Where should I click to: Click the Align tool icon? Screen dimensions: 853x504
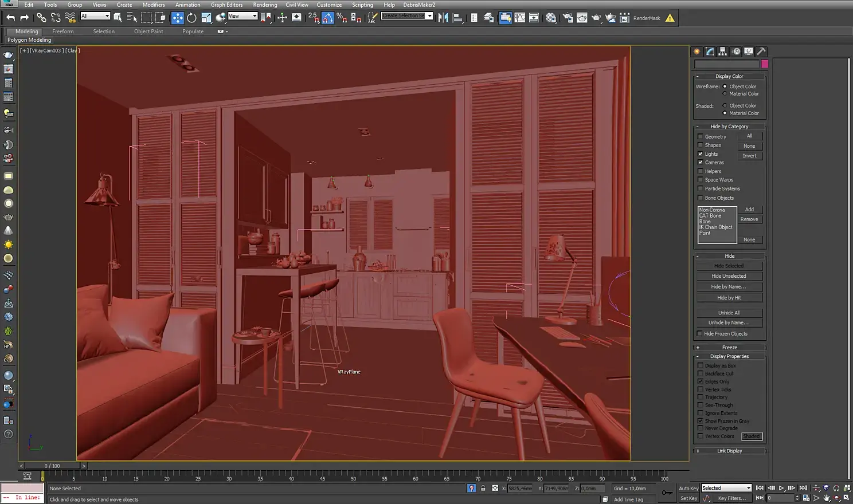[457, 18]
